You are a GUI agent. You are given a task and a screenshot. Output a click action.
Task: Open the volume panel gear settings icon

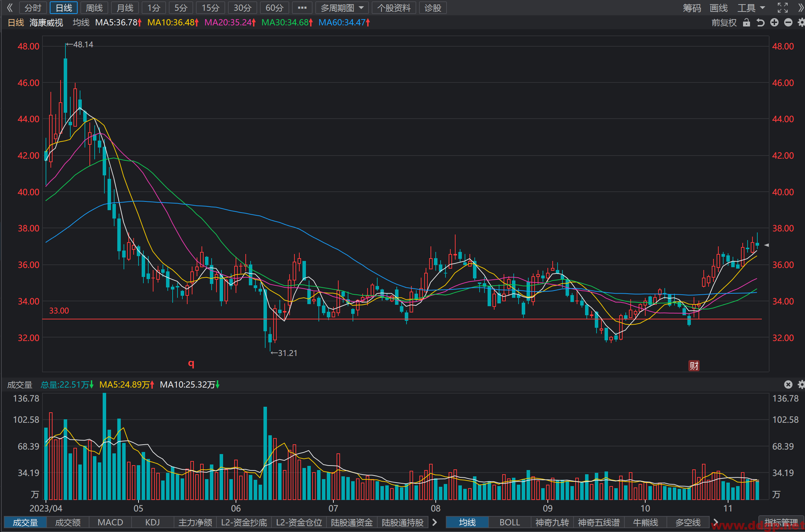tap(801, 384)
